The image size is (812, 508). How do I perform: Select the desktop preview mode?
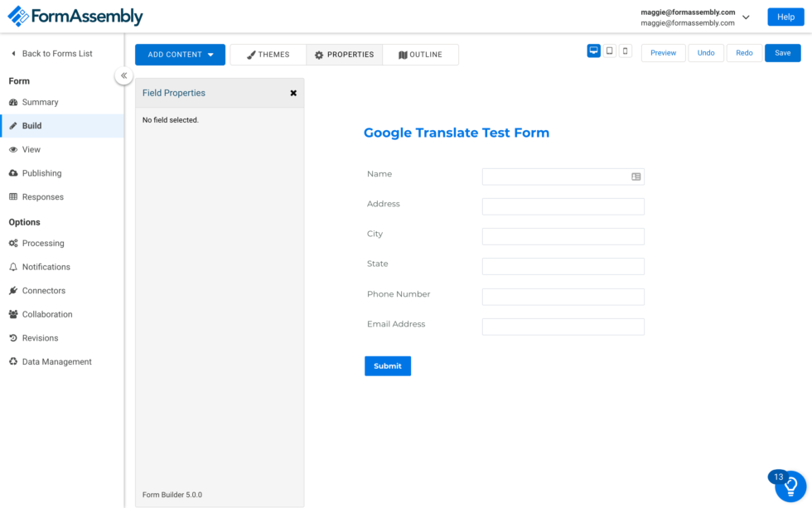[x=593, y=51]
